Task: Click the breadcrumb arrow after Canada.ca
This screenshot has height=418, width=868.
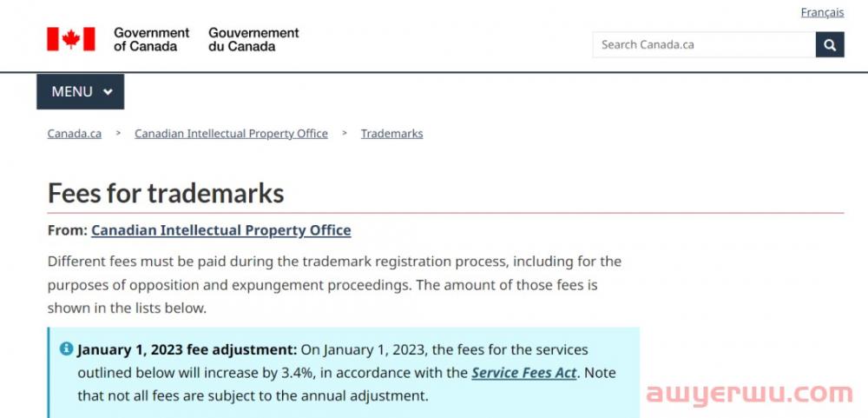Action: pos(118,133)
